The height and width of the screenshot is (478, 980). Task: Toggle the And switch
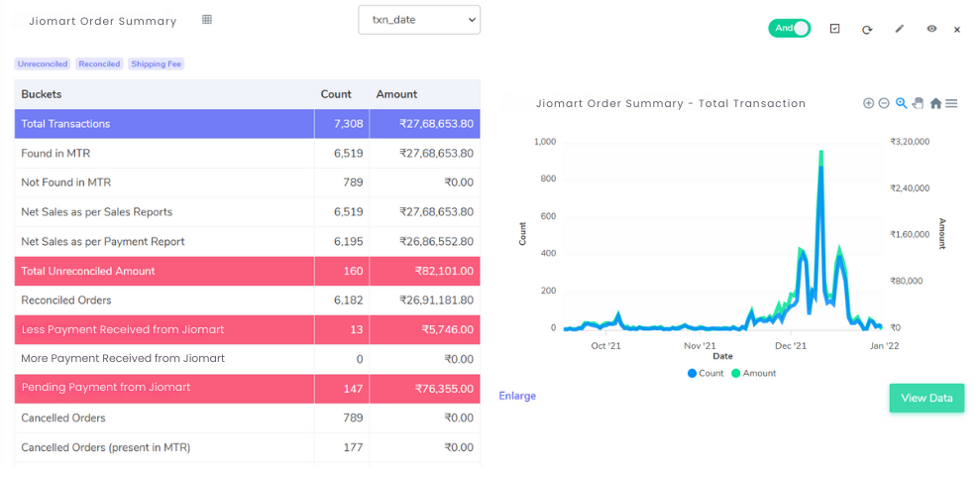point(790,28)
